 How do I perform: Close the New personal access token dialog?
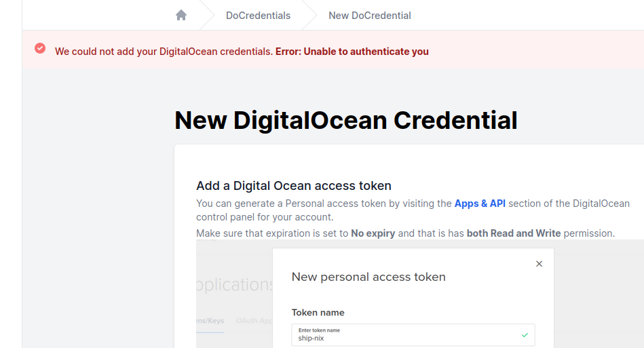(x=539, y=264)
